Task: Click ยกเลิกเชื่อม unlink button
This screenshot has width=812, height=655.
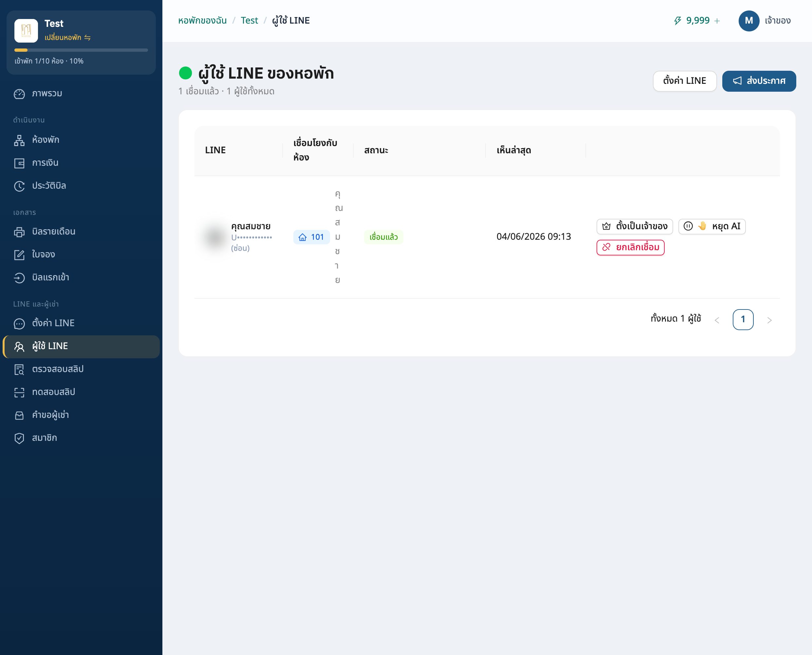Action: click(630, 248)
